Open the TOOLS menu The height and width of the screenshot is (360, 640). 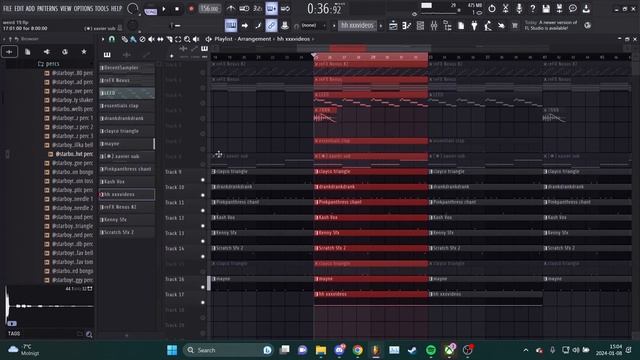102,8
